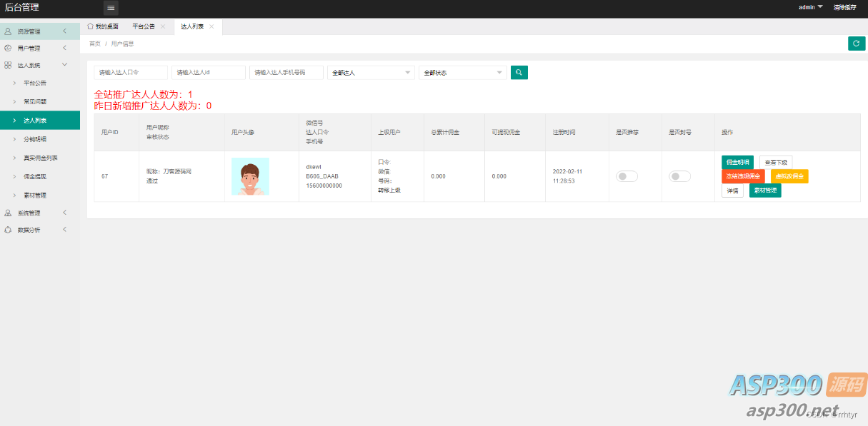This screenshot has height=426, width=868.
Task: Close the 达人列表 tab with its X
Action: (211, 26)
